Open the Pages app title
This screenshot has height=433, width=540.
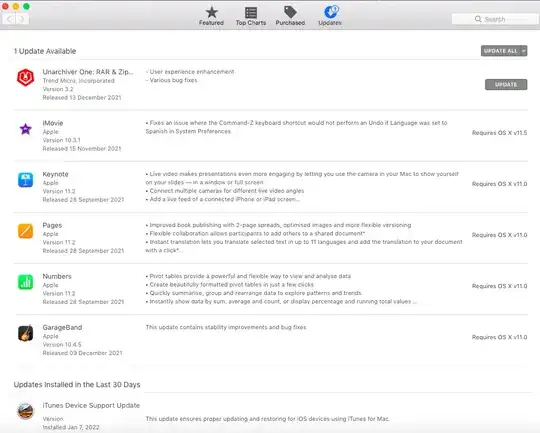coord(52,225)
